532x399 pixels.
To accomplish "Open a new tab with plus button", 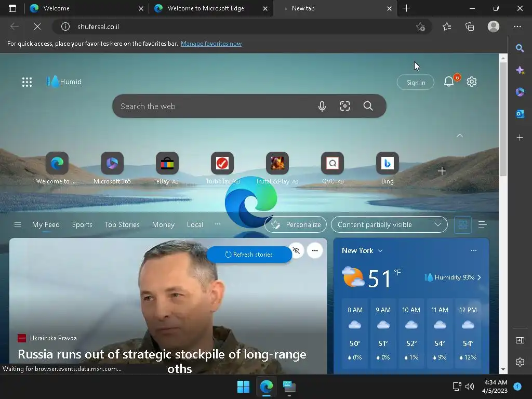I will pos(406,8).
